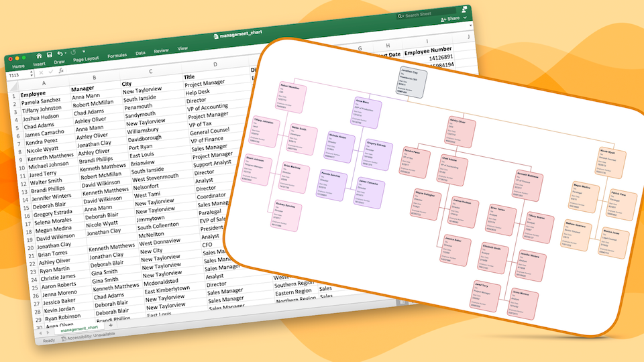This screenshot has height=362, width=644.
Task: Click the Name Box showing T113
Action: point(18,75)
